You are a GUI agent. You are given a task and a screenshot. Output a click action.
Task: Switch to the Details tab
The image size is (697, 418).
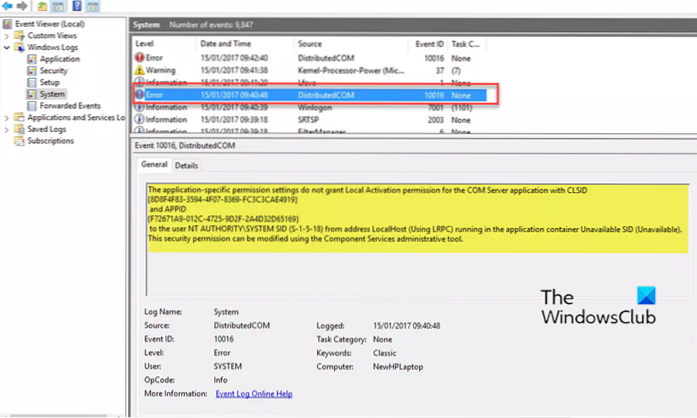point(187,165)
